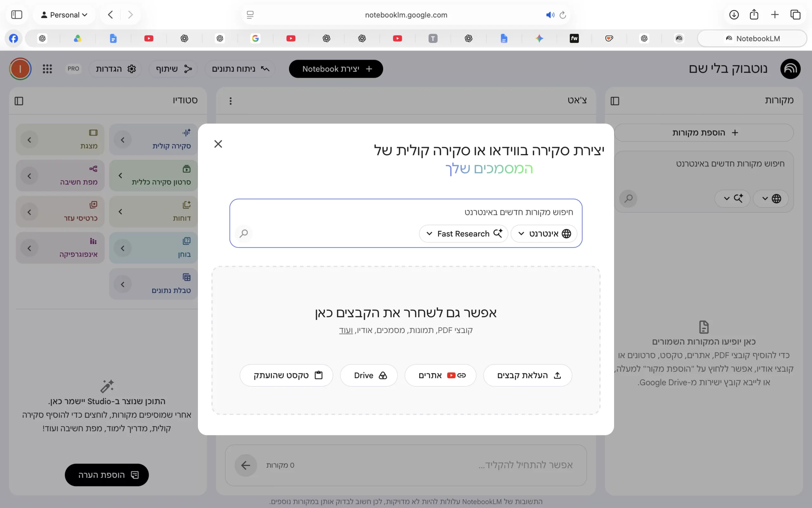812x508 pixels.
Task: Open the downloads button
Action: coord(734,15)
